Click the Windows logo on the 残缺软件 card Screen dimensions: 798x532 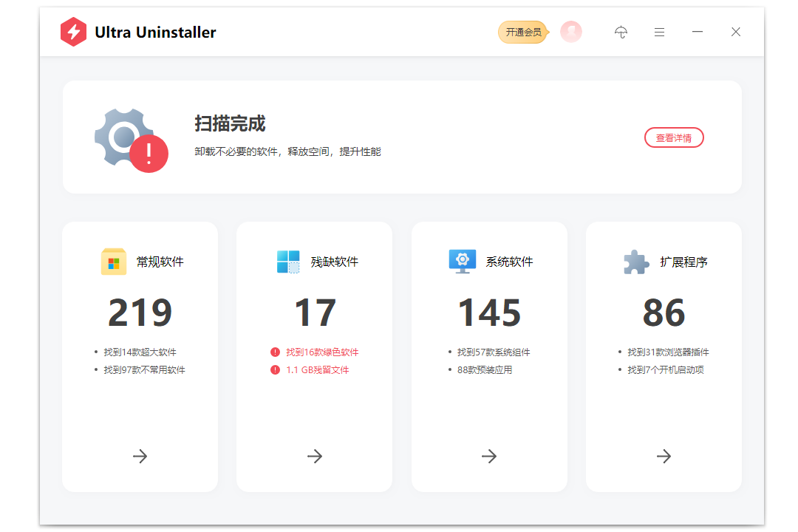pyautogui.click(x=287, y=261)
